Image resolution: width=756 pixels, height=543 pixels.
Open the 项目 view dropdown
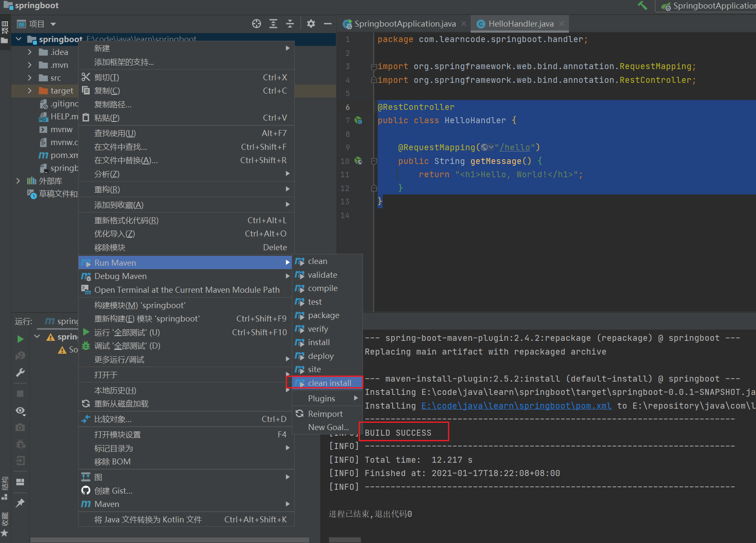[x=53, y=24]
